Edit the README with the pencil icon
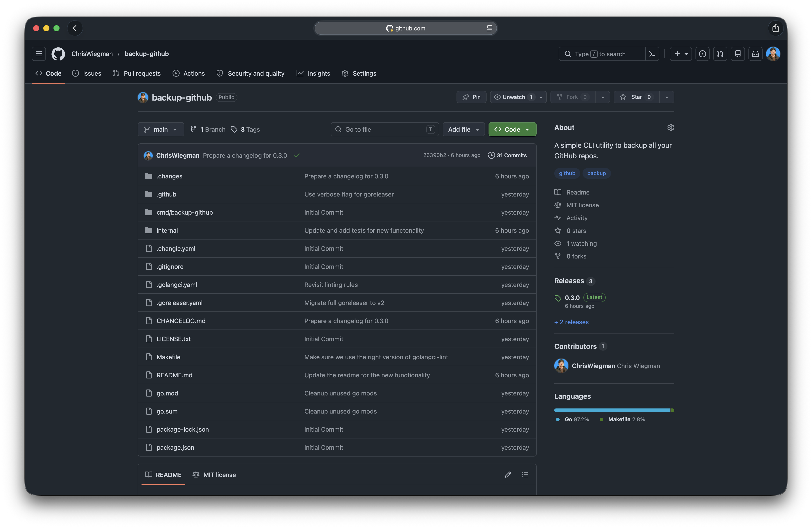This screenshot has width=812, height=528. tap(508, 474)
